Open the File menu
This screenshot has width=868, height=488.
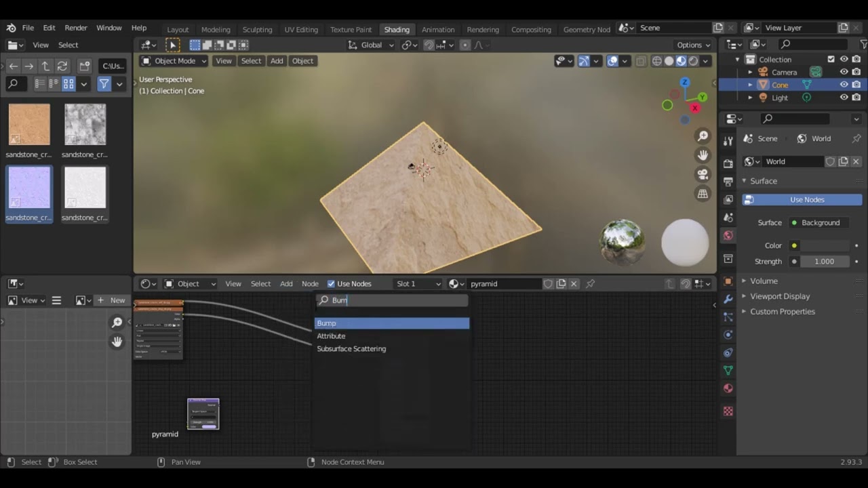28,28
